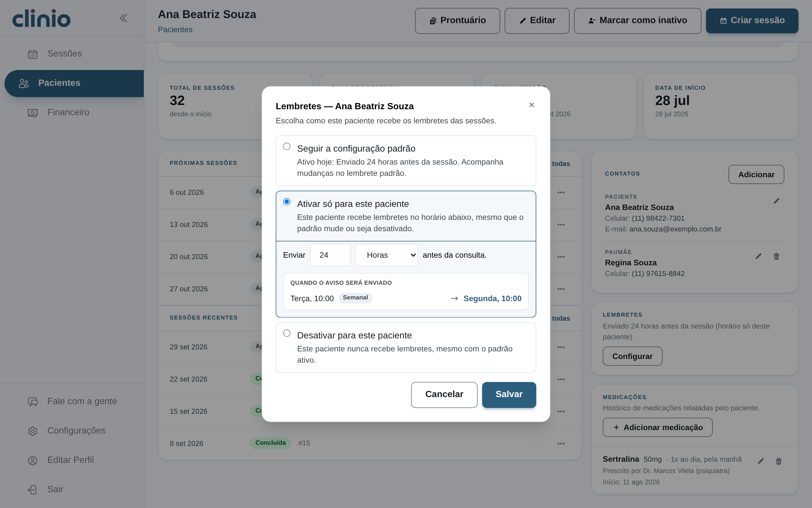812x508 pixels.
Task: Open the options menu for 20 out 2026
Action: 561,257
